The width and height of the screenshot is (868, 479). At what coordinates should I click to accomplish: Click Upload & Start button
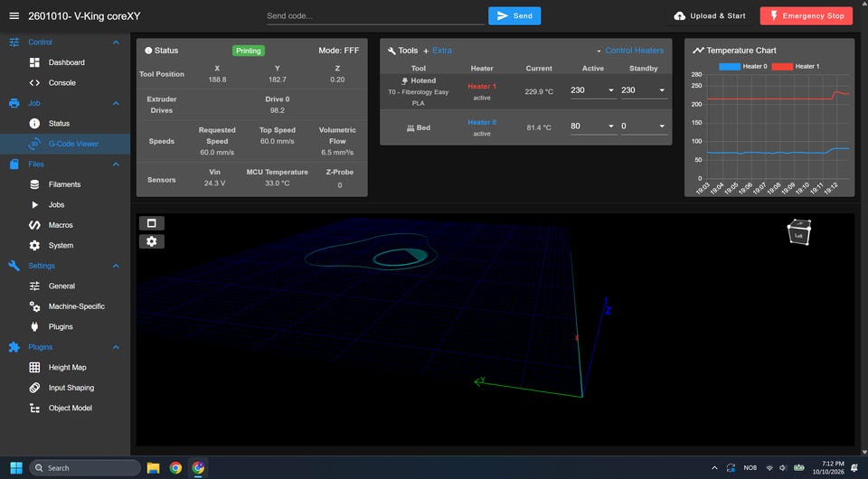pyautogui.click(x=710, y=16)
